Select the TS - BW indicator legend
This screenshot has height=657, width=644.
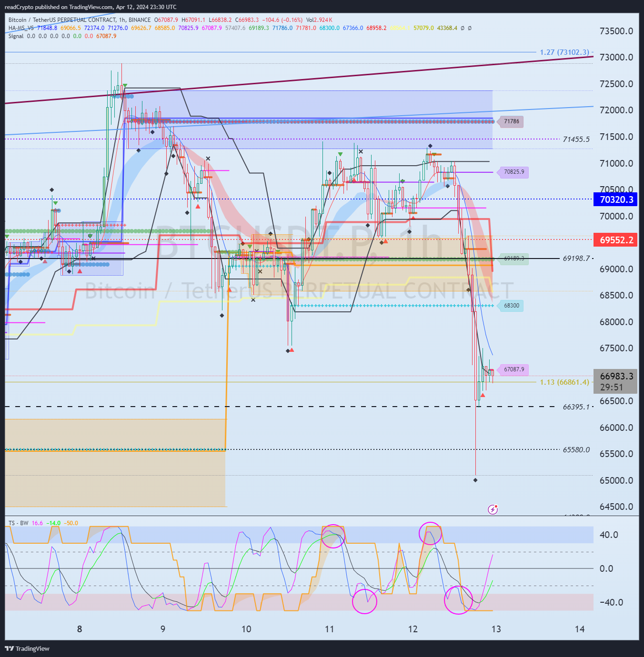19,523
